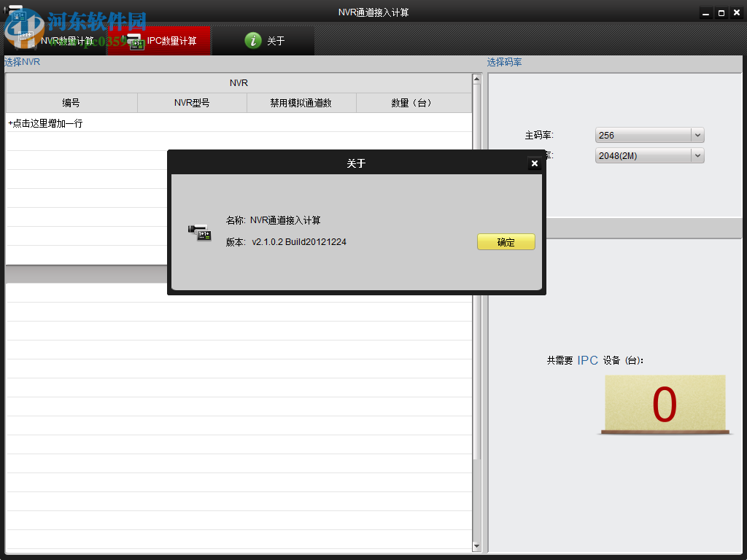This screenshot has width=747, height=560.
Task: Click the 编号 column header
Action: (71, 103)
